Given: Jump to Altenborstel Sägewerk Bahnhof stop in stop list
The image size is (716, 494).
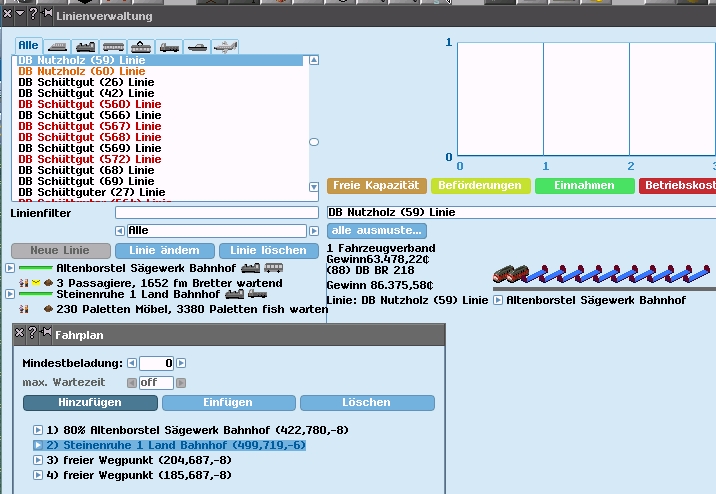Looking at the screenshot, I should [10, 268].
